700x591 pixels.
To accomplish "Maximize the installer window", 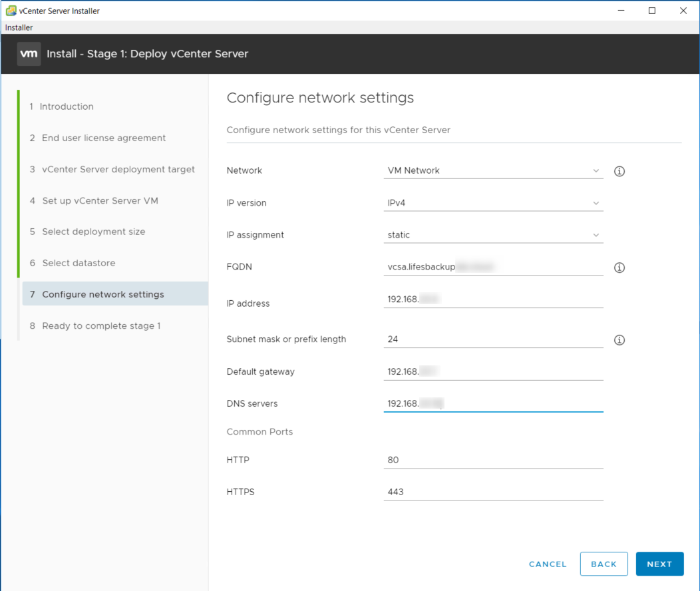I will click(x=652, y=11).
